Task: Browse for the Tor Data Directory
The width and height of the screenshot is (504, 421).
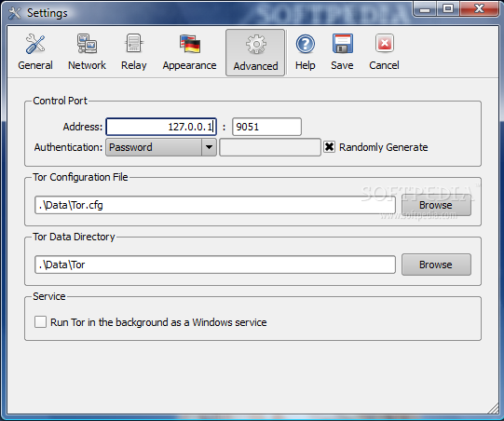Action: click(436, 265)
